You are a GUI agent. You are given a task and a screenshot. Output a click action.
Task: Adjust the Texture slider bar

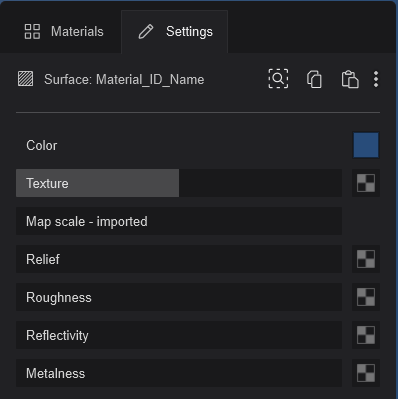pos(179,183)
